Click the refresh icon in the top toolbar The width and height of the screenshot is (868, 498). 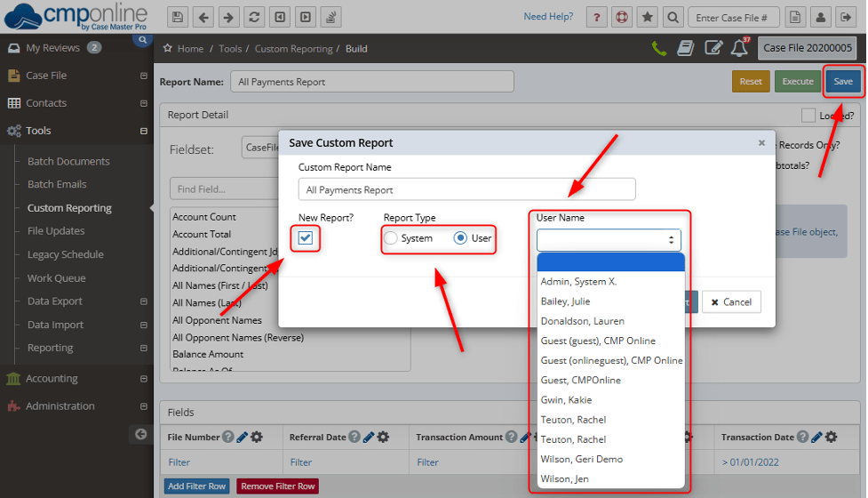[x=254, y=17]
